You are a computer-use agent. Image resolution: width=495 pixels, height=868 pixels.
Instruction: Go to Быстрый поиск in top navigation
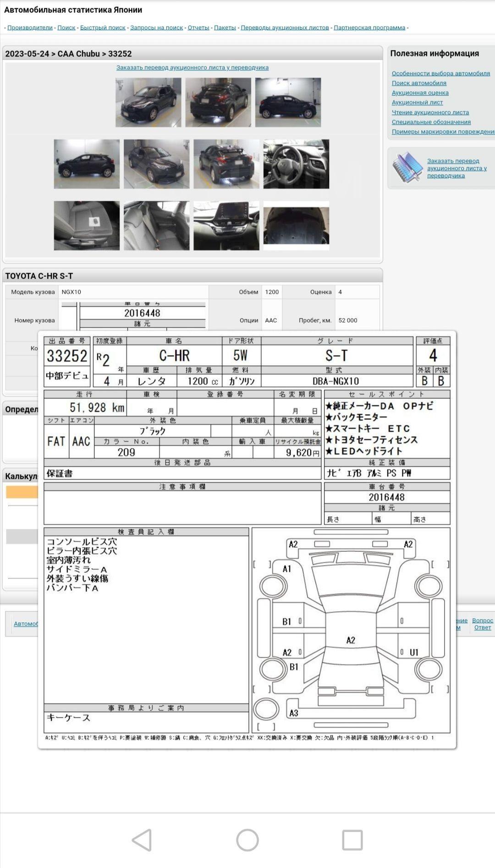pos(103,27)
